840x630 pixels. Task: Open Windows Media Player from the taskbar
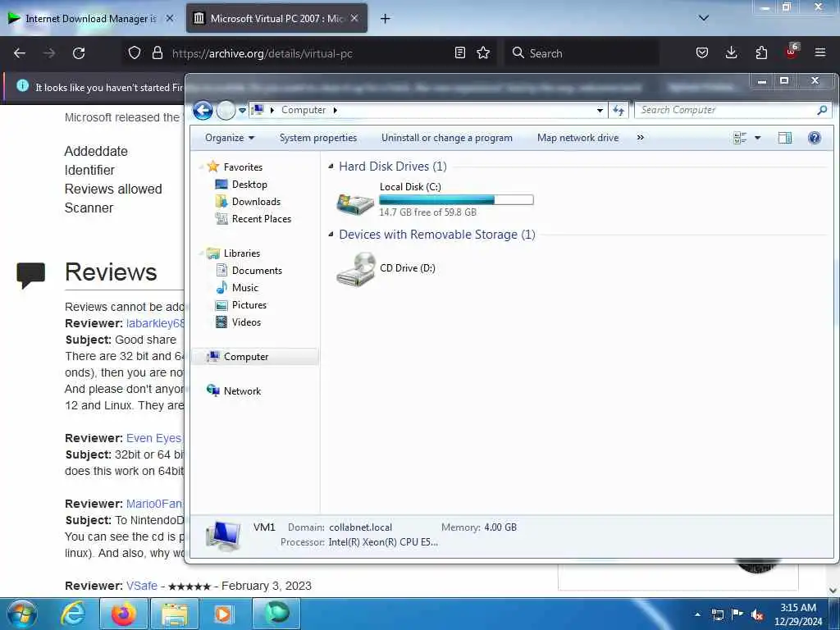[223, 614]
